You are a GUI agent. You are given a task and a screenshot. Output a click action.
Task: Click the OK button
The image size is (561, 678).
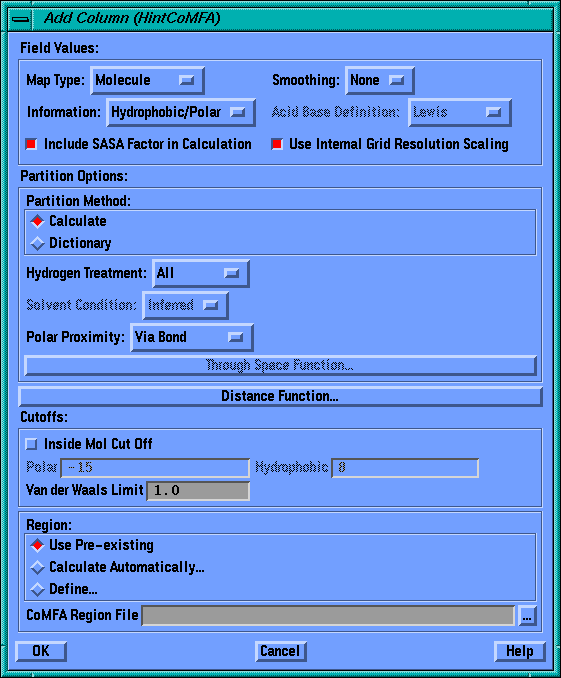coord(41,651)
